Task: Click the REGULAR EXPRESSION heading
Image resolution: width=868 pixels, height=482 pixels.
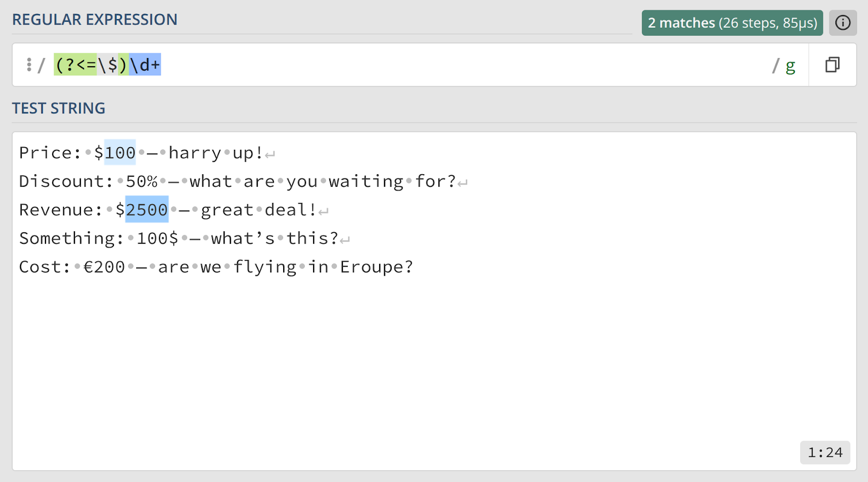Action: click(95, 20)
